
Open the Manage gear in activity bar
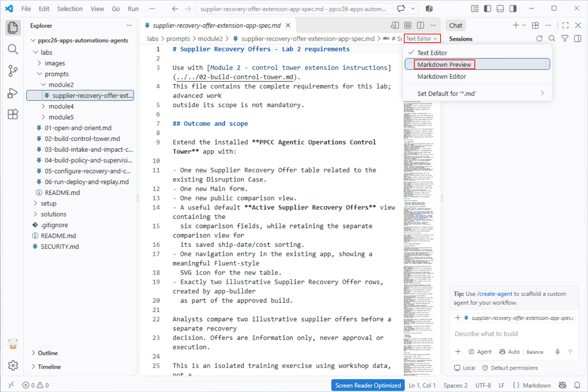coord(13,365)
